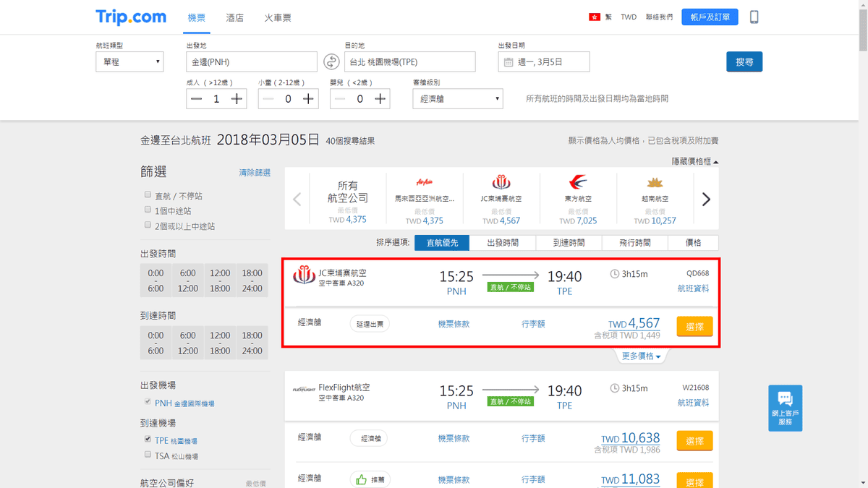Select the TWD 4,567 JC柬埔寨航空 fare
868x488 pixels.
(x=694, y=327)
